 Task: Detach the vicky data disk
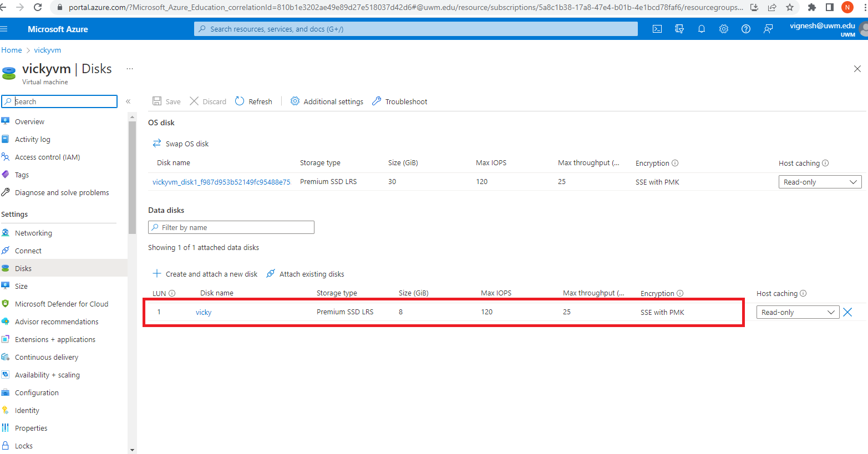pos(847,312)
